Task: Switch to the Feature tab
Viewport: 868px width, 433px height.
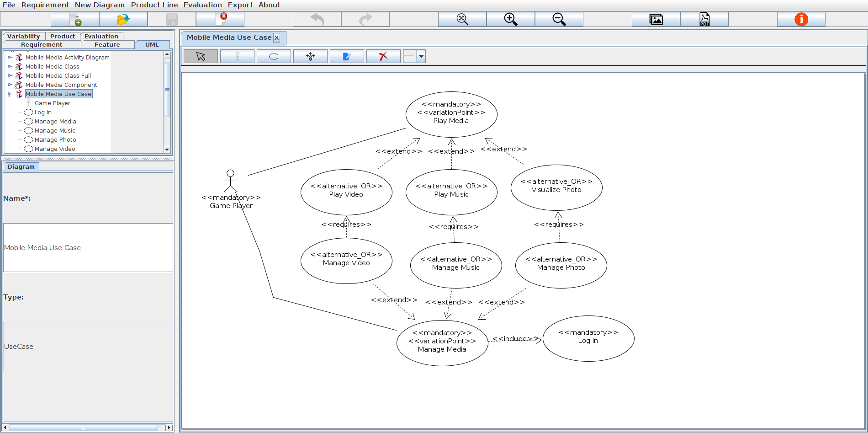Action: click(107, 44)
